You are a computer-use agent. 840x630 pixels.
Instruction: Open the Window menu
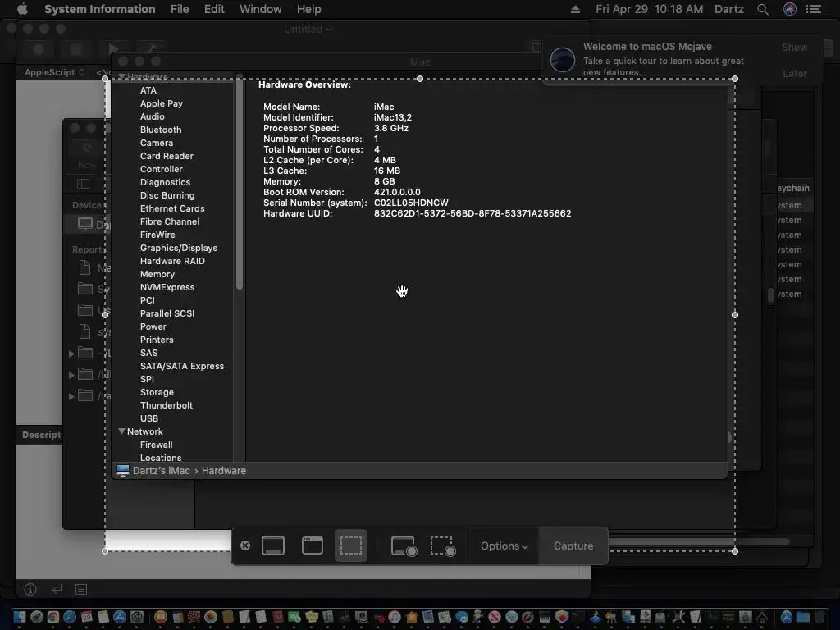click(260, 9)
